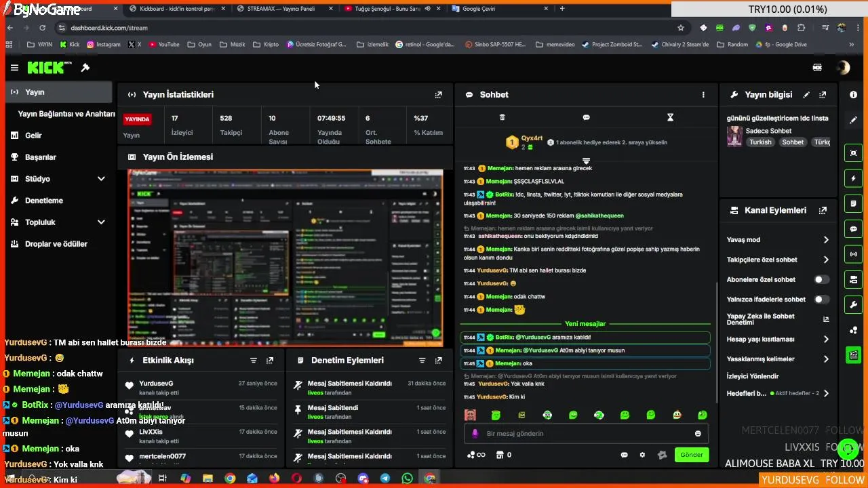The width and height of the screenshot is (868, 488).
Task: Open Yavaş mod settings
Action: pyautogui.click(x=778, y=240)
